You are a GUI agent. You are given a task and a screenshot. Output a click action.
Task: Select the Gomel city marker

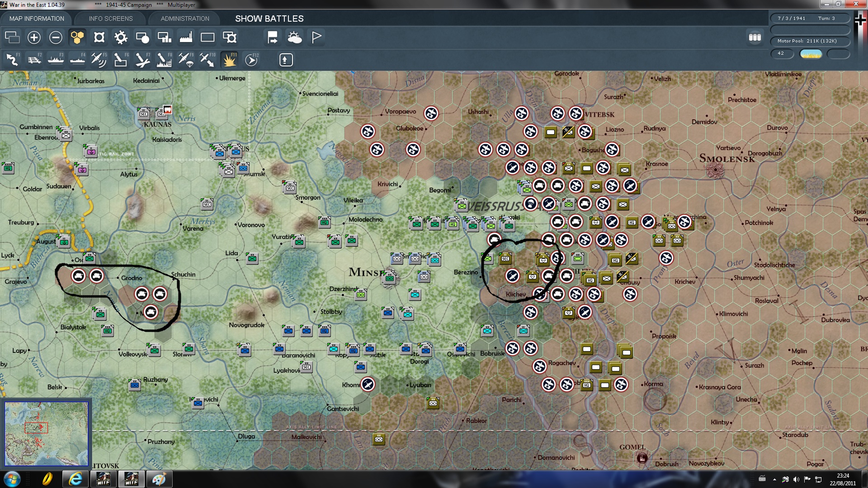[x=642, y=459]
